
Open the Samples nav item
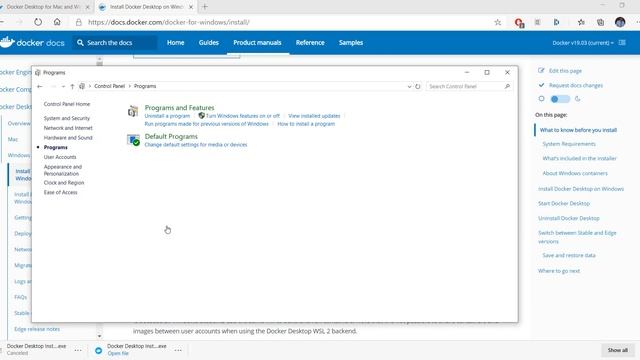click(351, 42)
